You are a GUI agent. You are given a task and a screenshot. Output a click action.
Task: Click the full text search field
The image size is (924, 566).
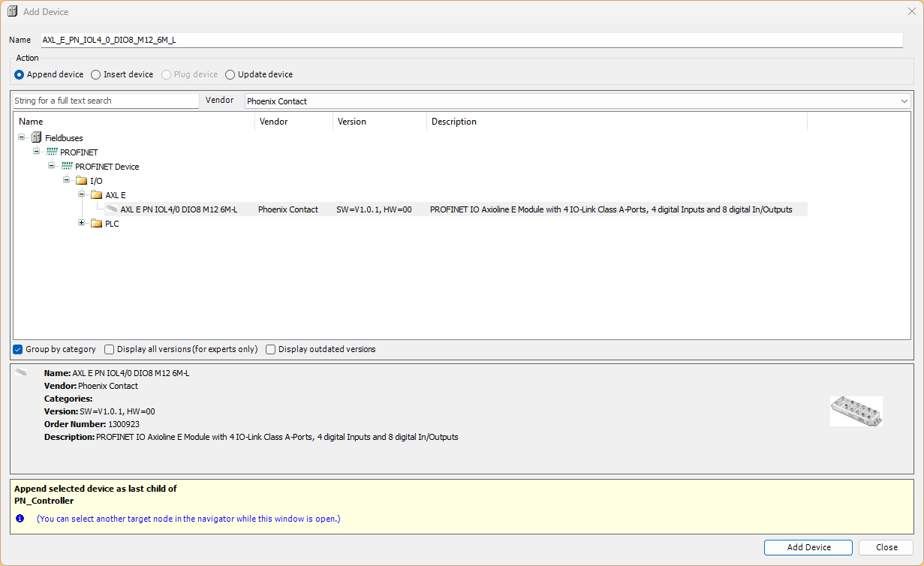105,101
